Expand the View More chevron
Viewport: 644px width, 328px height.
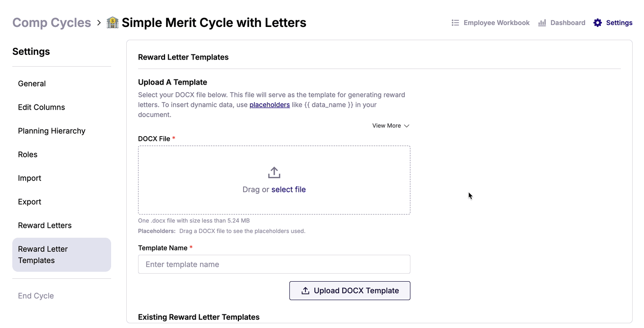(407, 126)
